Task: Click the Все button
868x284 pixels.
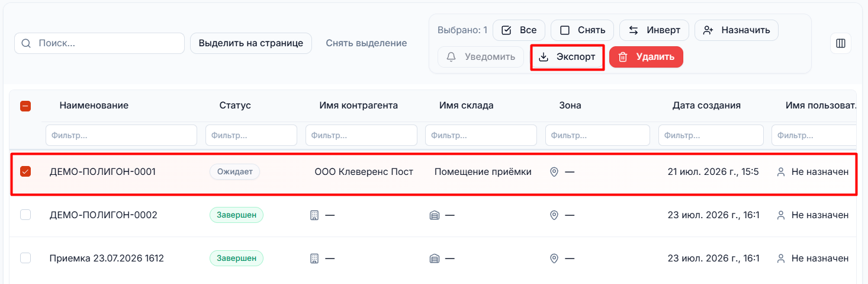Action: [519, 30]
